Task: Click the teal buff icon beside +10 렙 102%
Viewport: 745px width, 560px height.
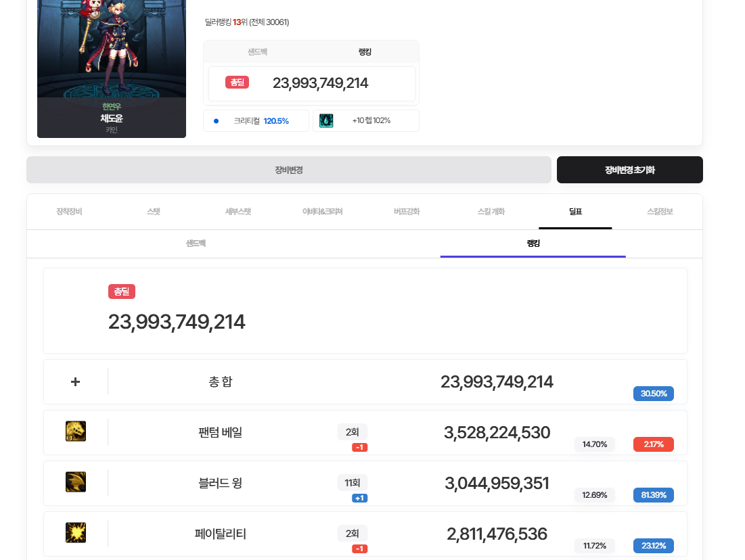Action: (x=326, y=120)
